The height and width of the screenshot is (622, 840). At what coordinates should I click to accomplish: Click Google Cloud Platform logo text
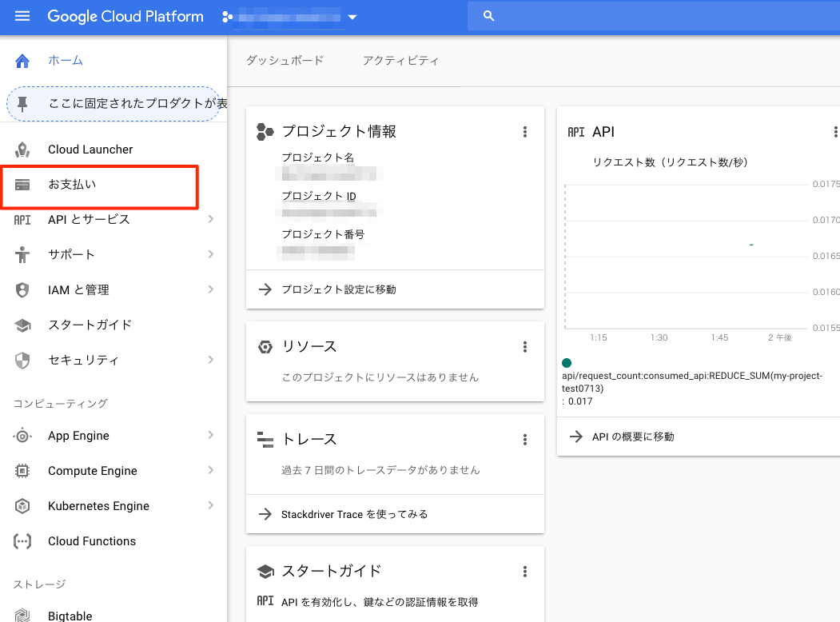pyautogui.click(x=125, y=17)
